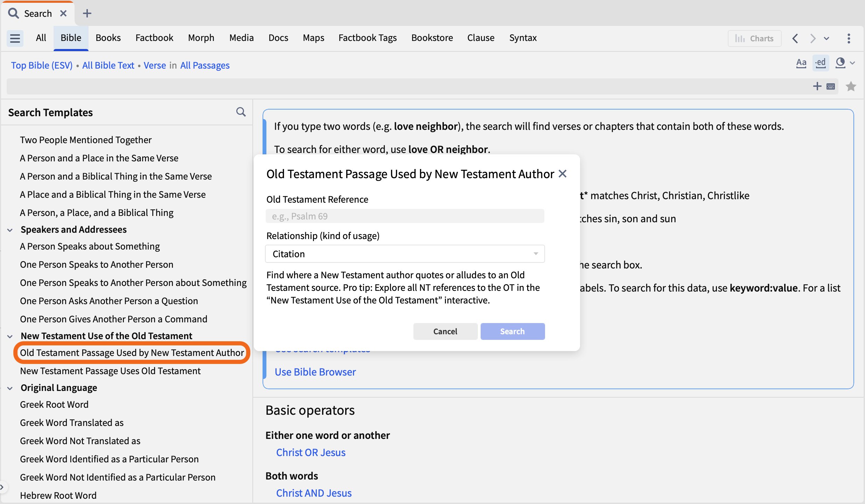Image resolution: width=865 pixels, height=504 pixels.
Task: Switch to the Morph tab
Action: click(201, 38)
